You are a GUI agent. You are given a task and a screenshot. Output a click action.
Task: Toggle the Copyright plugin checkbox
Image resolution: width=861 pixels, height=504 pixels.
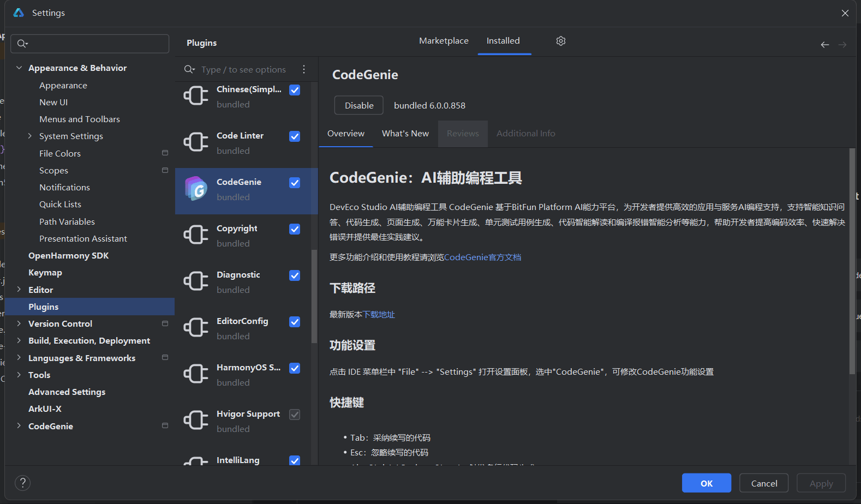295,229
